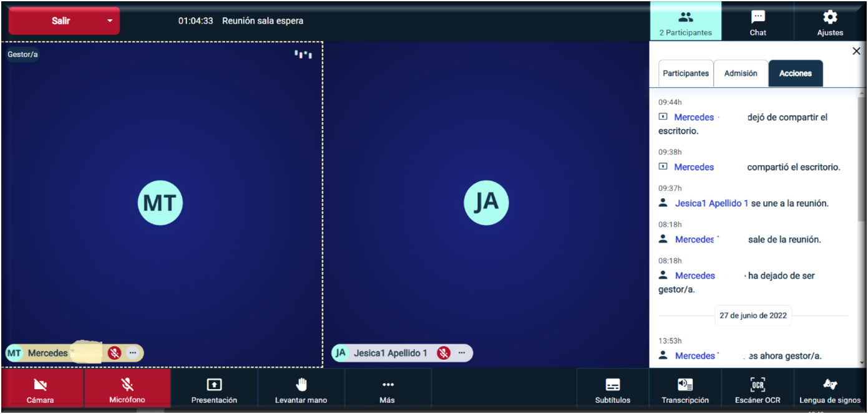The height and width of the screenshot is (414, 868).
Task: Click Mercedes link in 09:38h entry
Action: pyautogui.click(x=694, y=167)
